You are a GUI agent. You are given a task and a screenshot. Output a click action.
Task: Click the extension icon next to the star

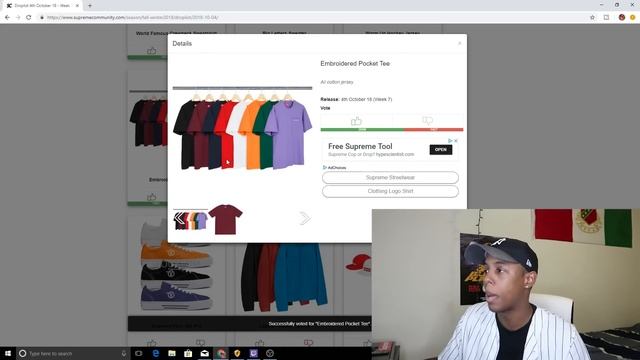607,18
